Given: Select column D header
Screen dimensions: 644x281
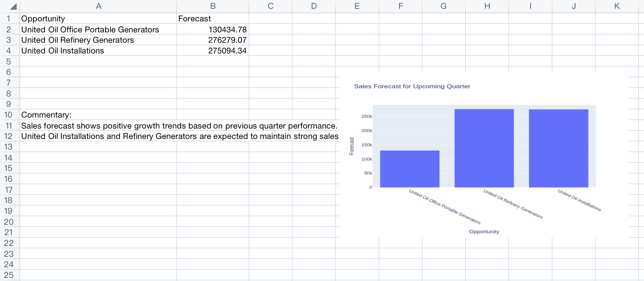Looking at the screenshot, I should click(x=314, y=6).
